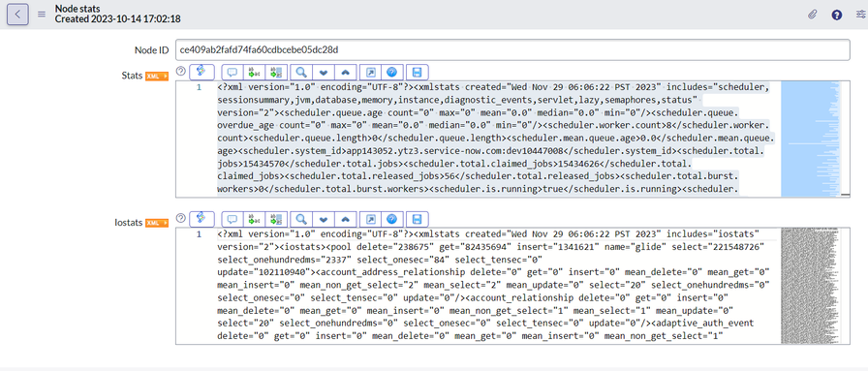Screen dimensions: 868x371
Task: Click the paperclip attachments icon
Action: coord(812,15)
